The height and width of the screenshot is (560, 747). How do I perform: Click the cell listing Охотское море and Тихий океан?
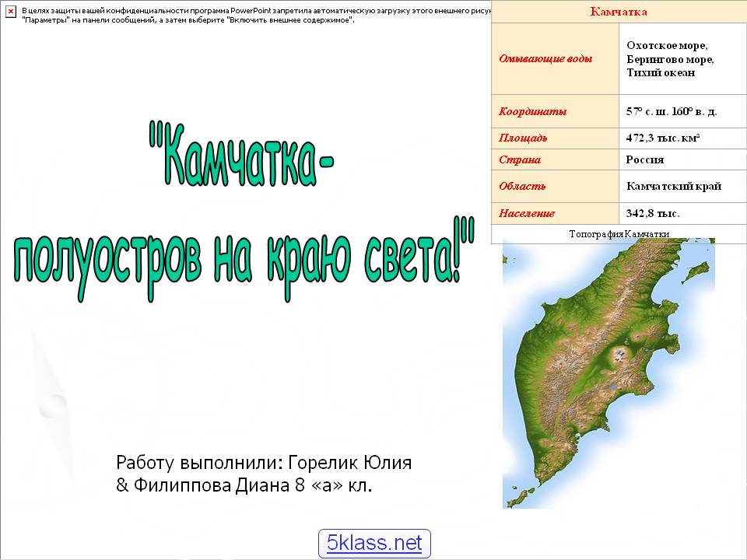669,59
